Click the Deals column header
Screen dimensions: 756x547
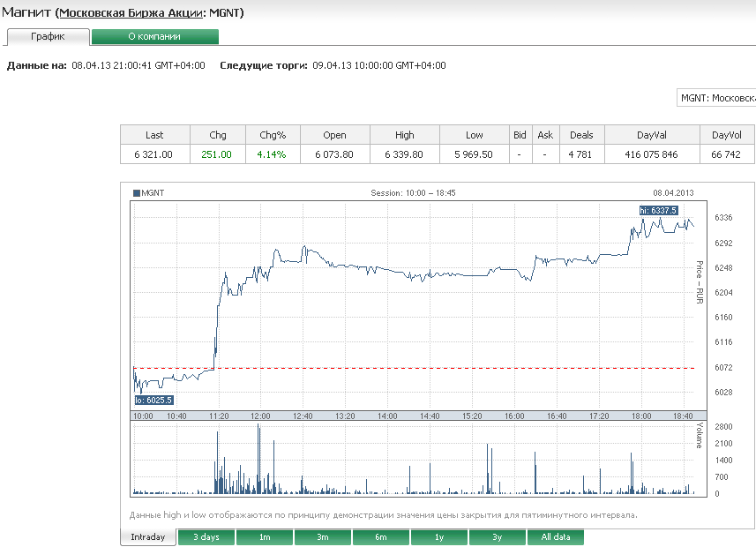[x=581, y=135]
